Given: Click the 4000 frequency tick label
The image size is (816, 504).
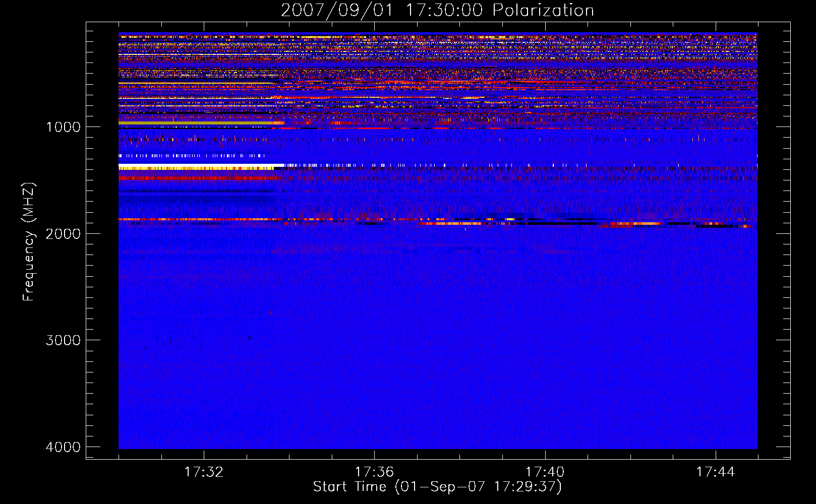Looking at the screenshot, I should [x=63, y=447].
